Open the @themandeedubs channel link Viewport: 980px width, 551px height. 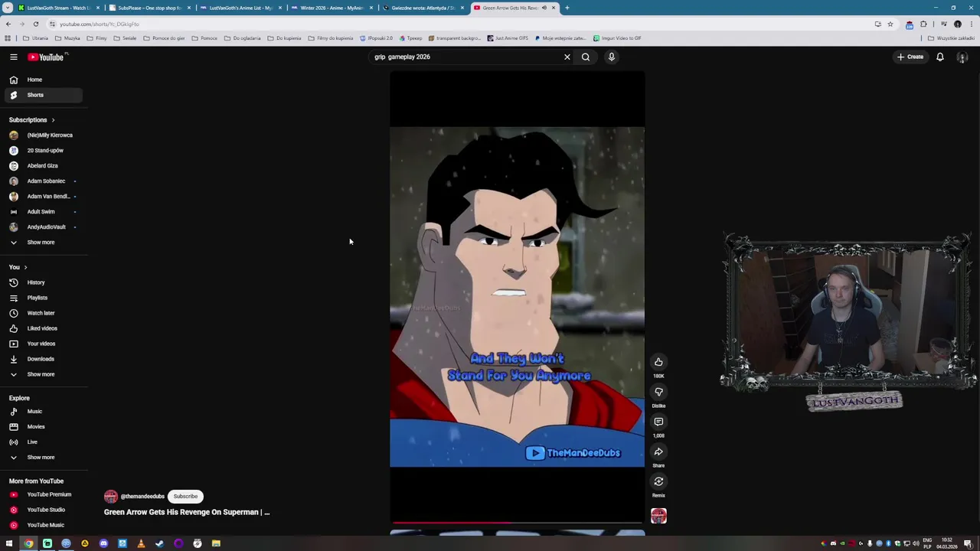[142, 497]
